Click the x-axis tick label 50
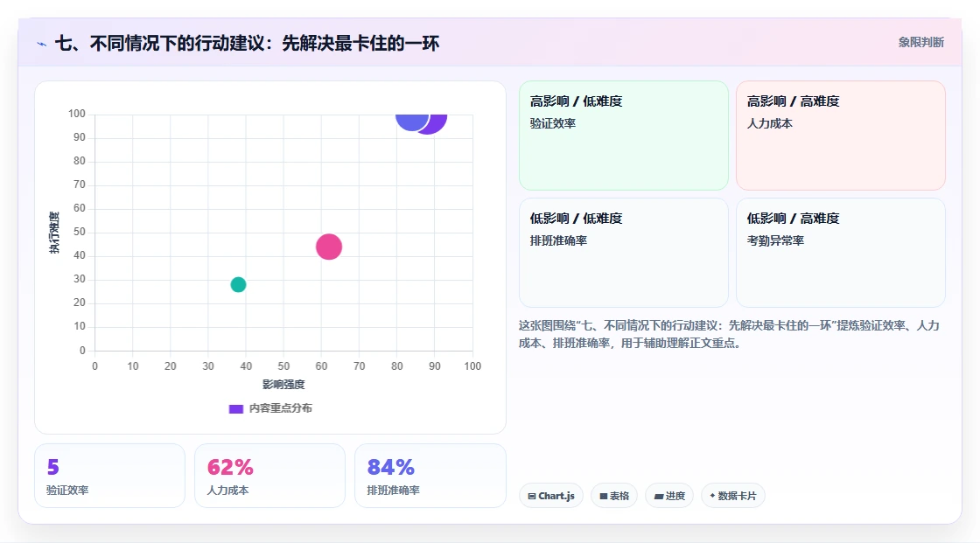980x543 pixels. click(283, 366)
